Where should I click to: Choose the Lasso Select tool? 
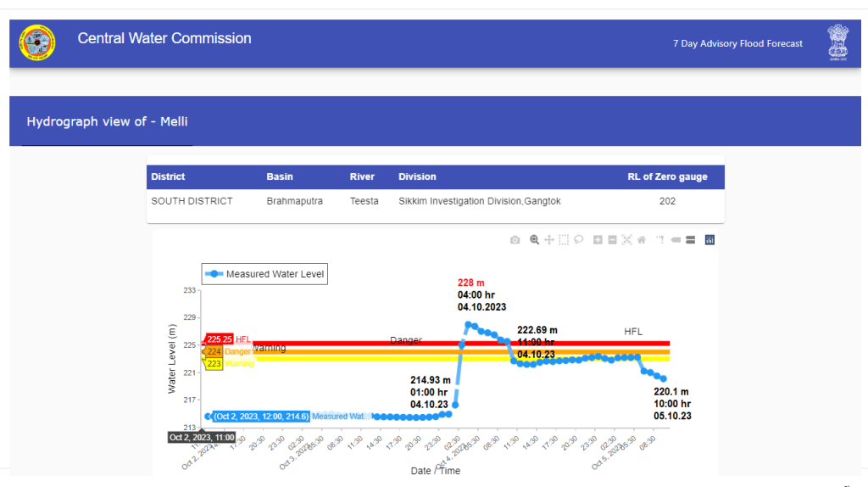578,240
